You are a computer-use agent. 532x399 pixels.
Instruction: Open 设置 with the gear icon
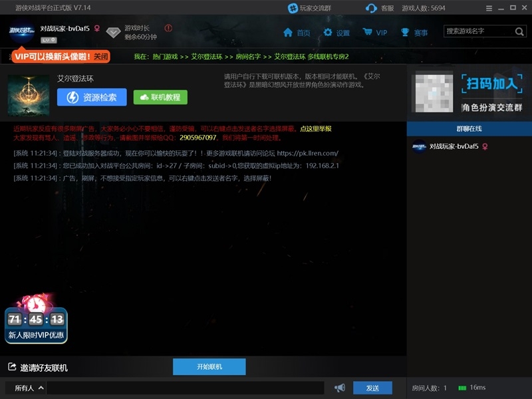point(328,33)
